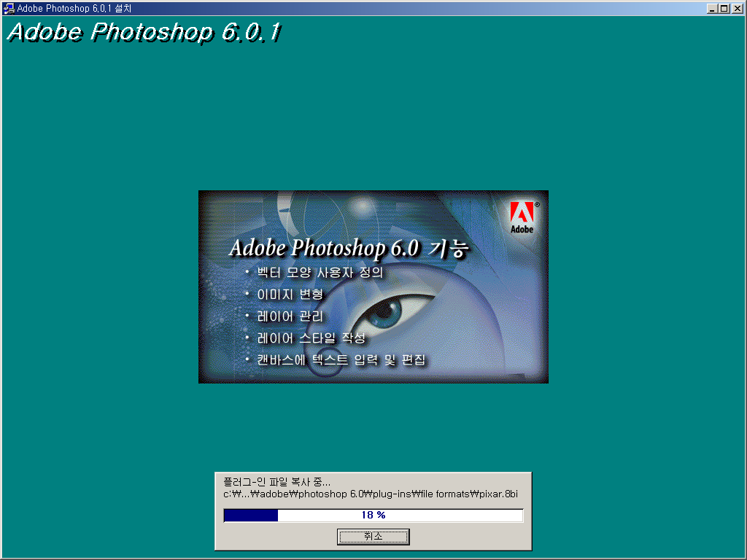Click the Adobe Photoshop 6.0 기능 splash image
Screen dimensions: 747x560
[373, 287]
